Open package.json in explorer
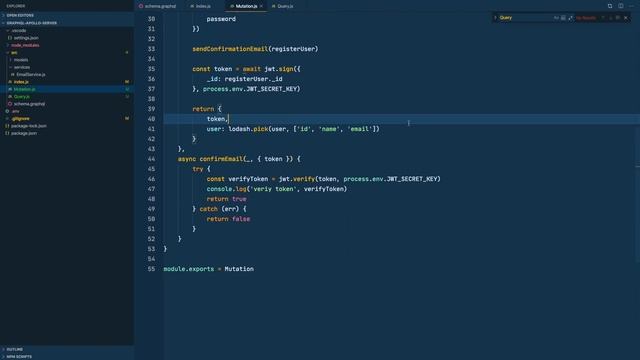This screenshot has height=360, width=640. [67, 133]
